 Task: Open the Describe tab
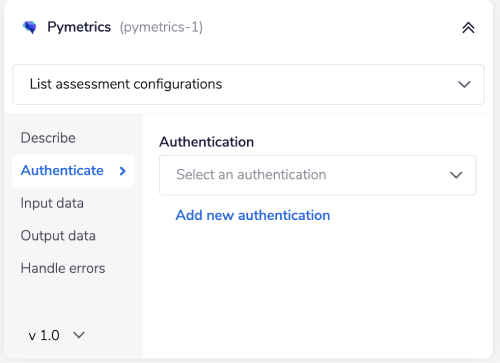click(x=48, y=138)
